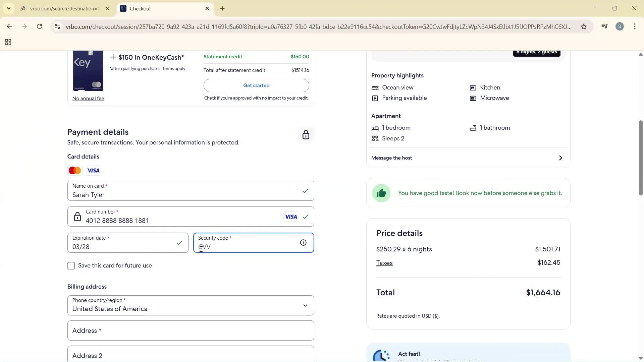Click inside the Address input field
This screenshot has height=362, width=644.
point(191,330)
